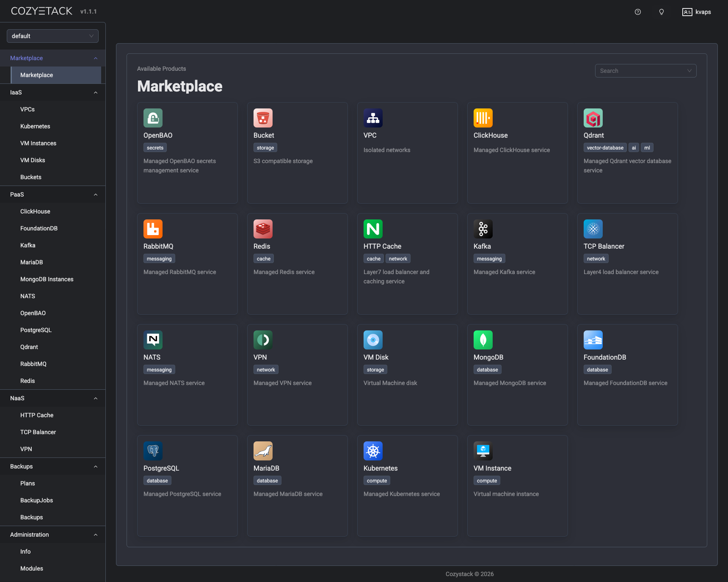Open the OpenBAO secrets management product icon

153,118
